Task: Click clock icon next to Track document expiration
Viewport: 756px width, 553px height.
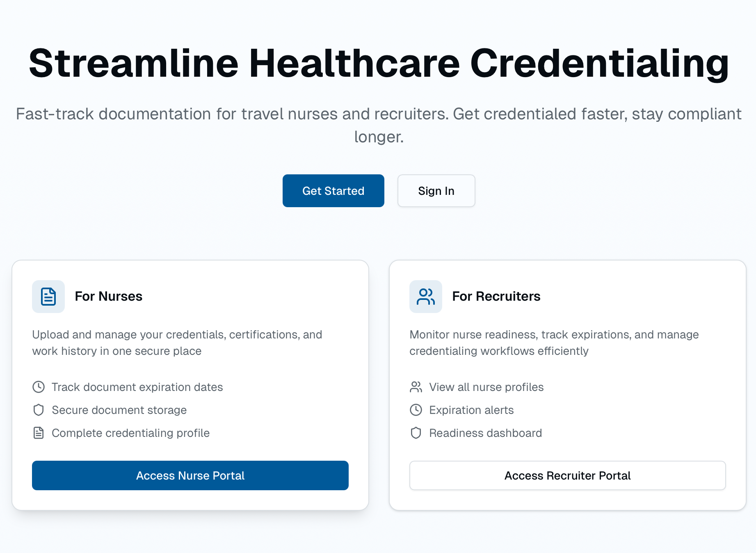Action: [x=39, y=387]
